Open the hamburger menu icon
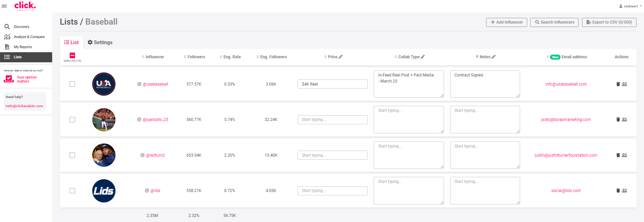This screenshot has width=644, height=222. tap(4, 6)
